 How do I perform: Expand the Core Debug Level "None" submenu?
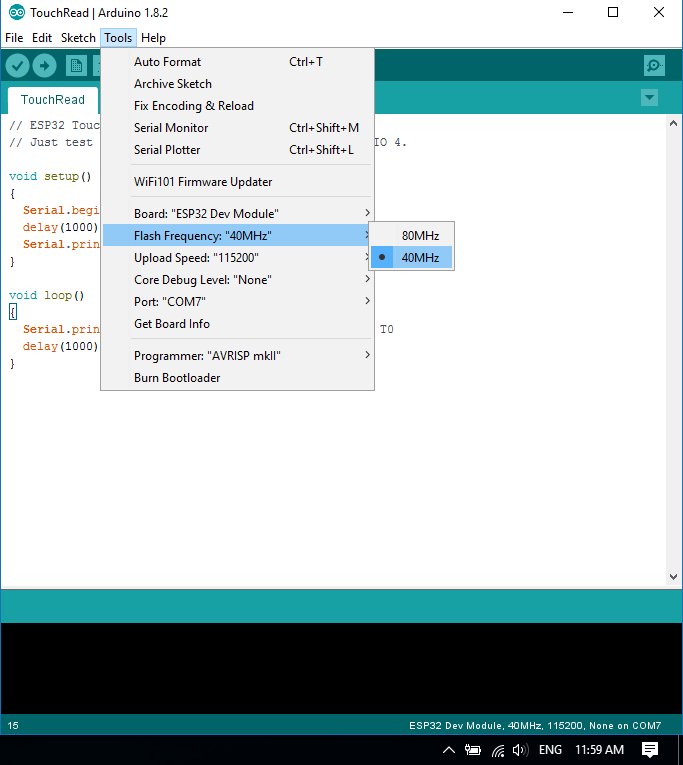coord(238,280)
